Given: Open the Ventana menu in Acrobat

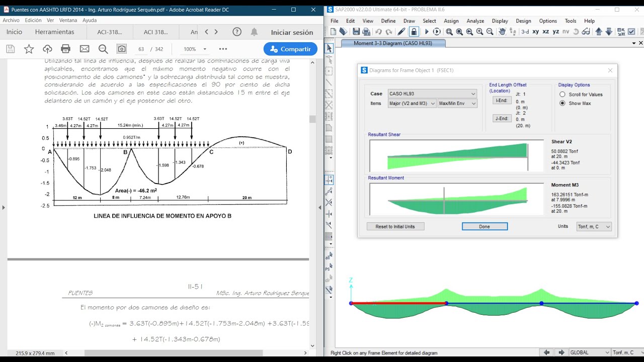Looking at the screenshot, I should point(68,20).
